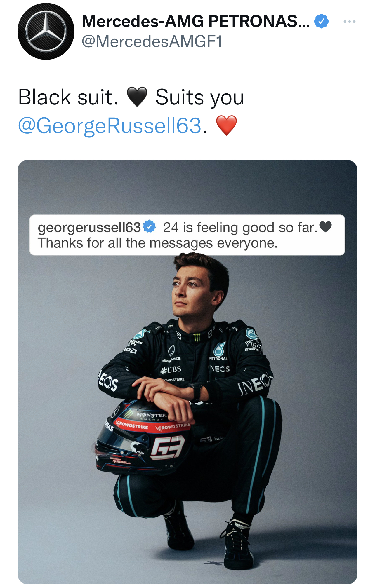This screenshot has width=375, height=588.
Task: Click the wristwatch on the driver's arm
Action: 196,390
